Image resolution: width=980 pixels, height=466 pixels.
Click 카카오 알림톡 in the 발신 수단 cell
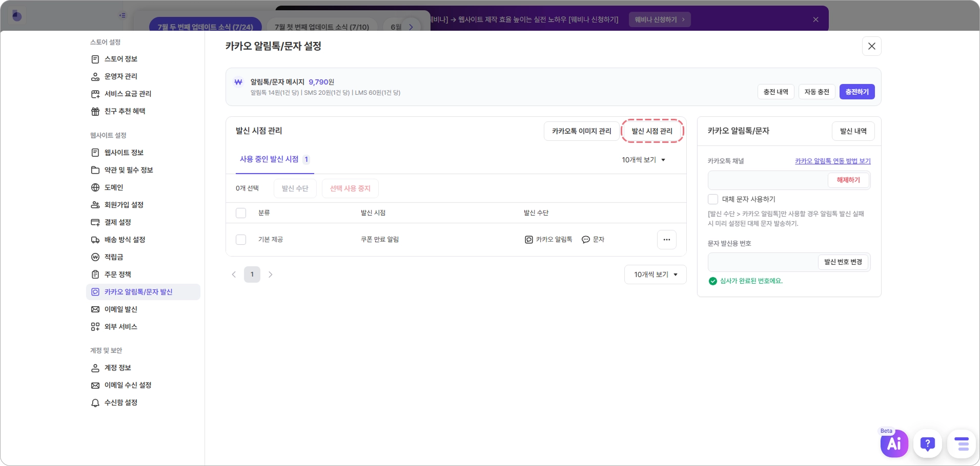click(548, 240)
